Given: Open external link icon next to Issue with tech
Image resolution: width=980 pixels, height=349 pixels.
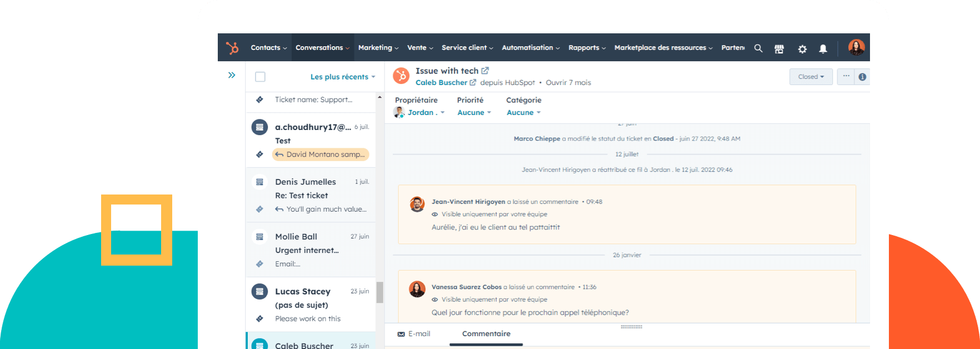Looking at the screenshot, I should 485,71.
